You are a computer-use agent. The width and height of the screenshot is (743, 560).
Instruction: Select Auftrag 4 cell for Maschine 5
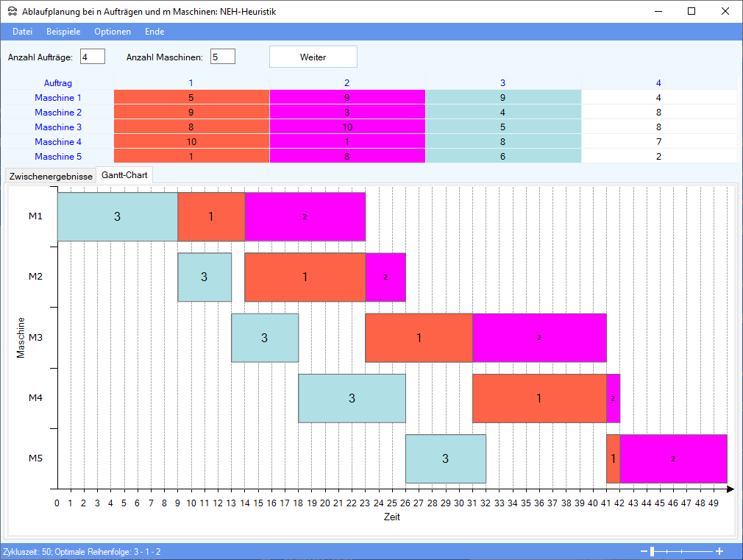(x=658, y=156)
